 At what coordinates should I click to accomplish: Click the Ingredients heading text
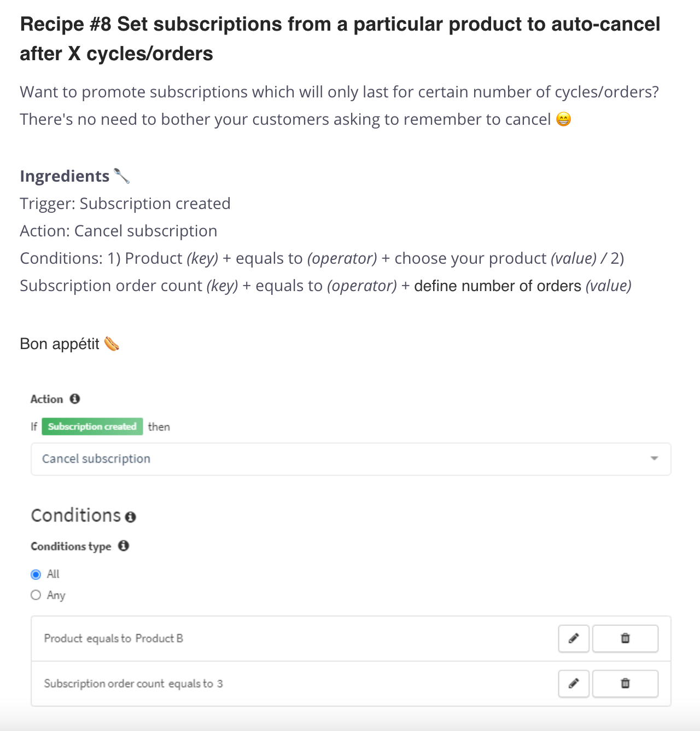tap(65, 176)
